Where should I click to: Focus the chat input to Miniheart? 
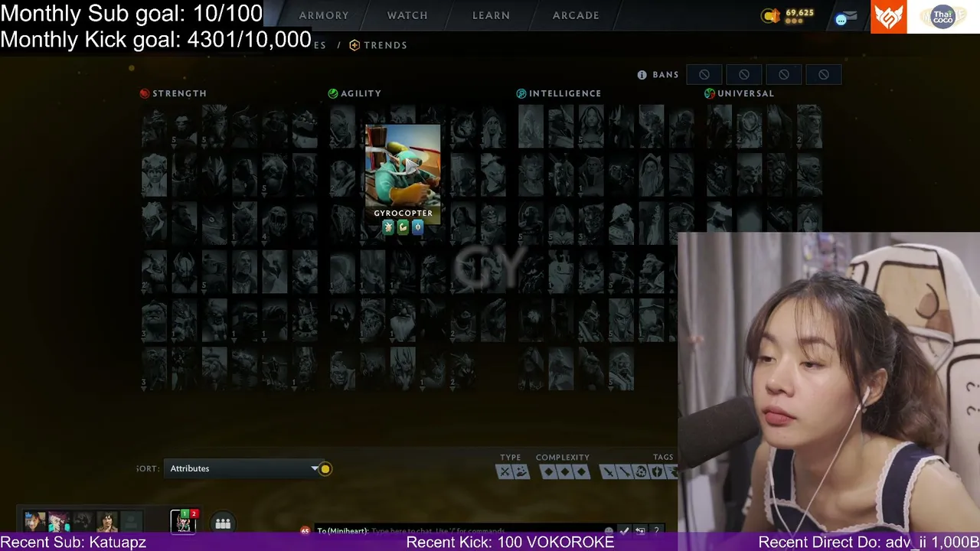(459, 531)
